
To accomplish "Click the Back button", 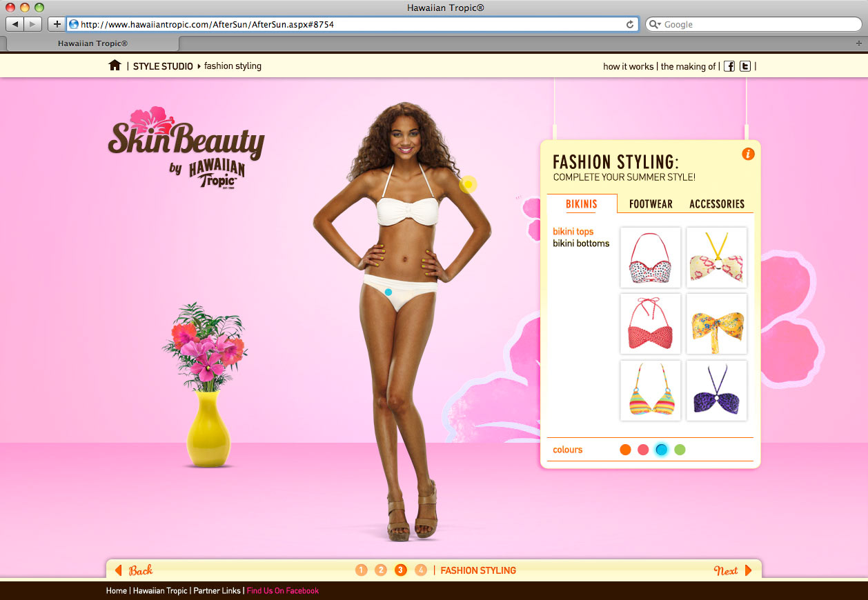I will pyautogui.click(x=134, y=570).
